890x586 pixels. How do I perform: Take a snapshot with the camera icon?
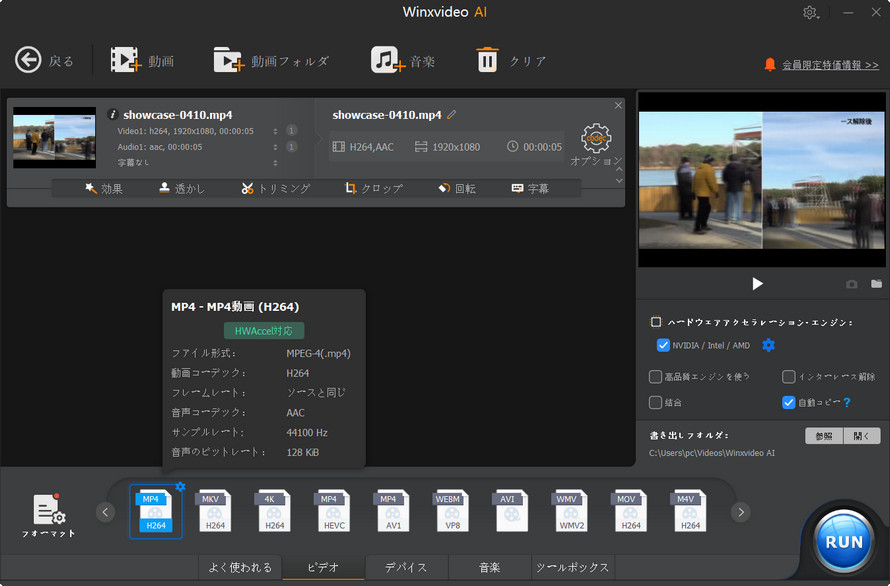(852, 284)
